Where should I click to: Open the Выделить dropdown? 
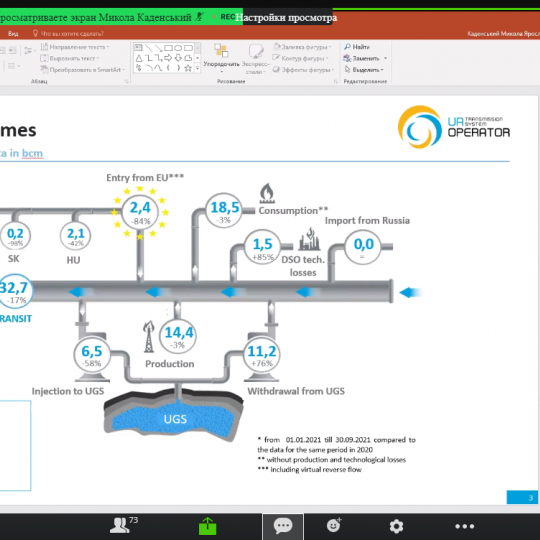coord(364,70)
